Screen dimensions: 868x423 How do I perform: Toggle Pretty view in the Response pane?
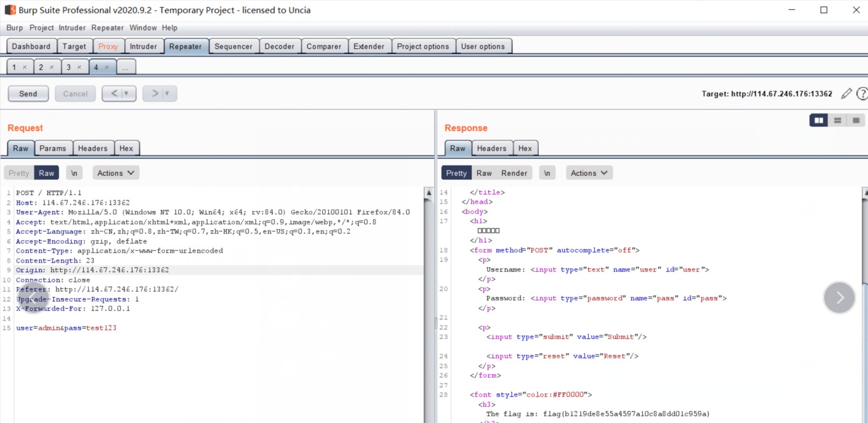[456, 173]
